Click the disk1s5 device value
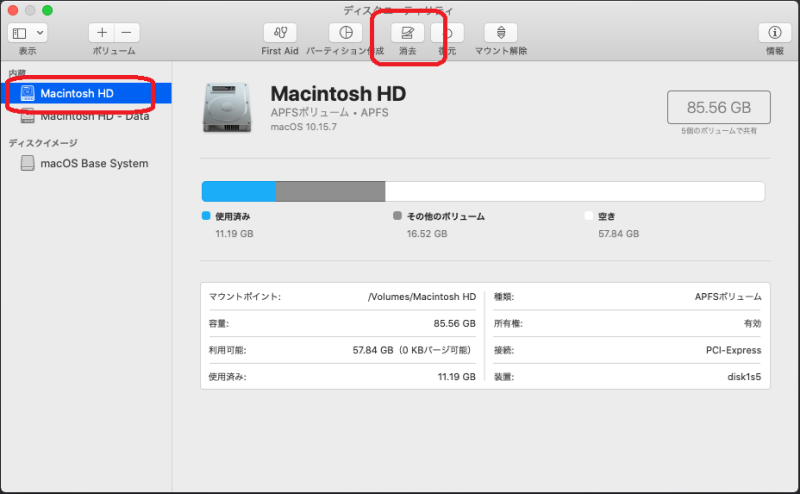 pyautogui.click(x=744, y=377)
